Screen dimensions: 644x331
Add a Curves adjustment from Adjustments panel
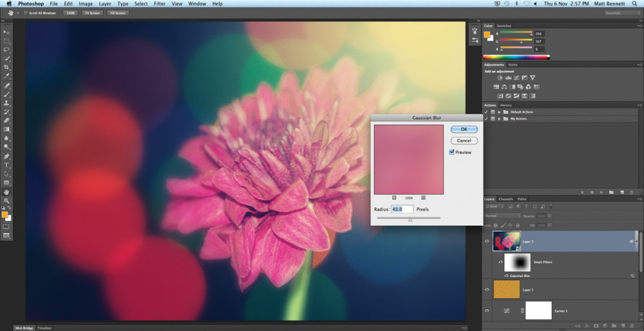(516, 78)
